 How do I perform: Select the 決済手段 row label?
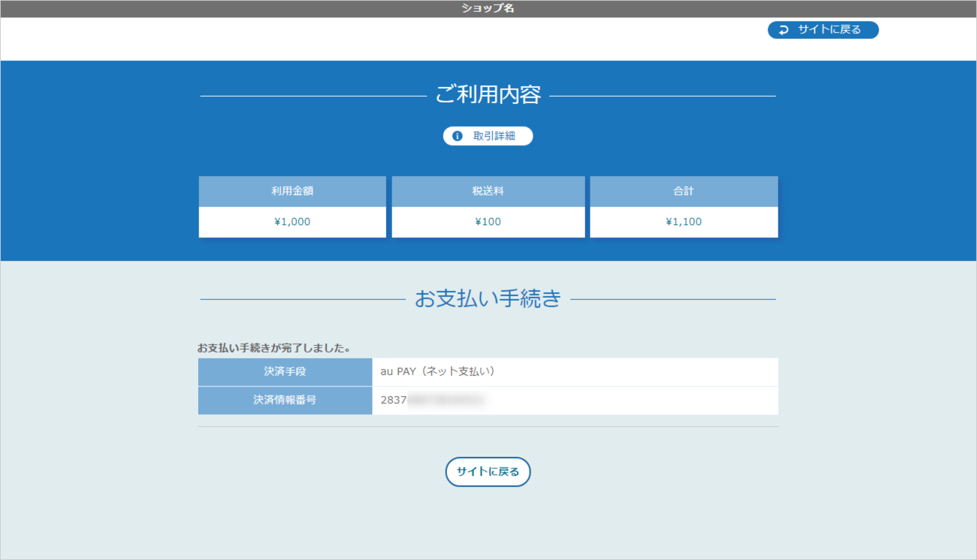coord(285,372)
